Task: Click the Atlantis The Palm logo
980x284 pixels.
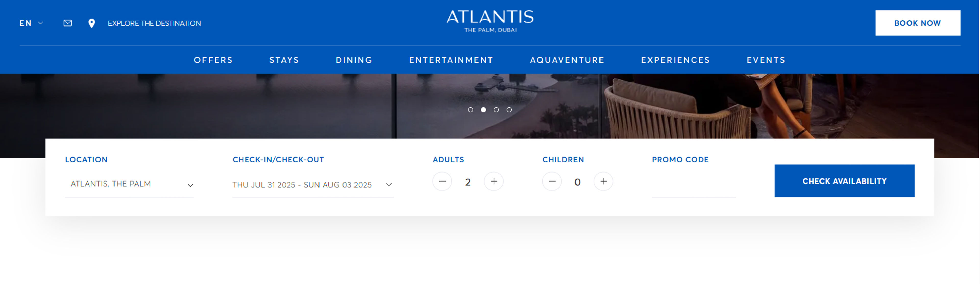Action: [490, 21]
